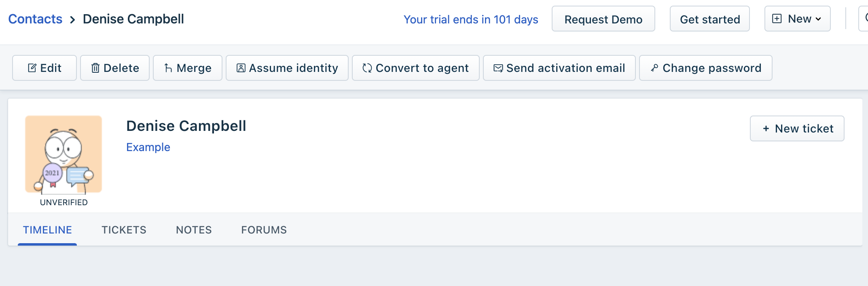Image resolution: width=868 pixels, height=286 pixels.
Task: Click the Delete trash can icon
Action: pyautogui.click(x=95, y=68)
